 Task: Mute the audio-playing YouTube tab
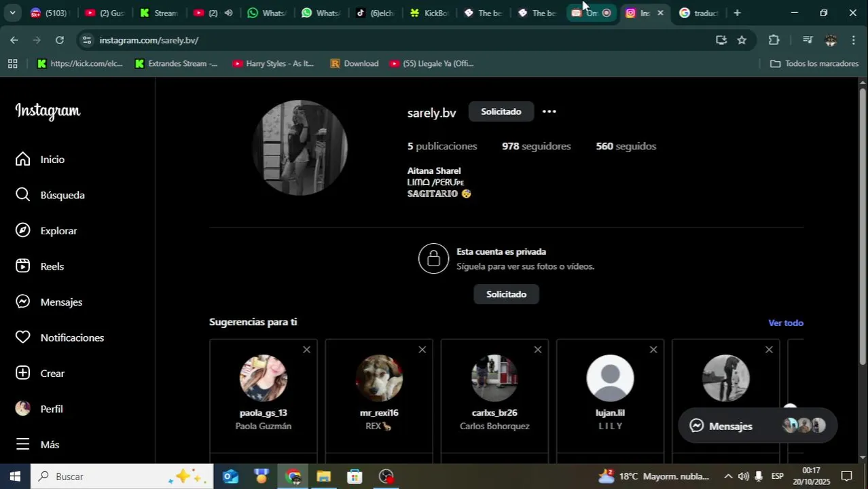228,13
